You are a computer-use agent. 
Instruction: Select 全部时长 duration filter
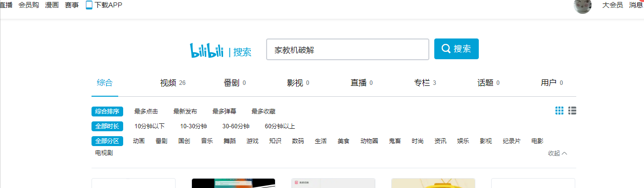coord(107,126)
